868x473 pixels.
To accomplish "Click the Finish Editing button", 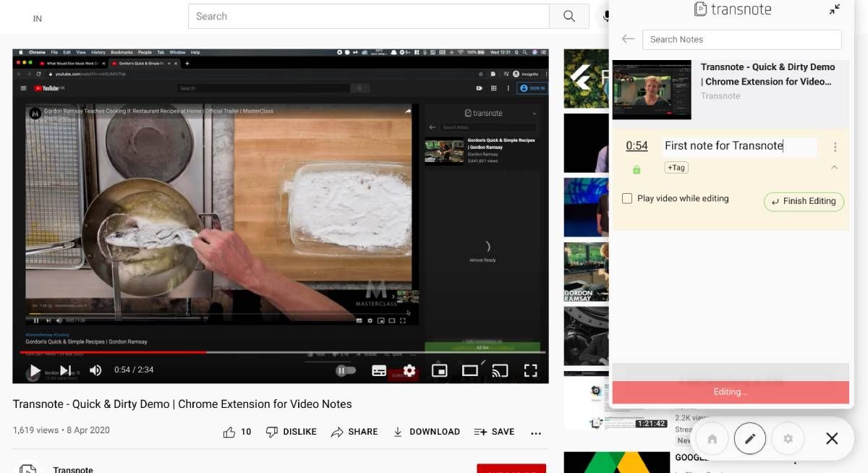I will coord(804,201).
